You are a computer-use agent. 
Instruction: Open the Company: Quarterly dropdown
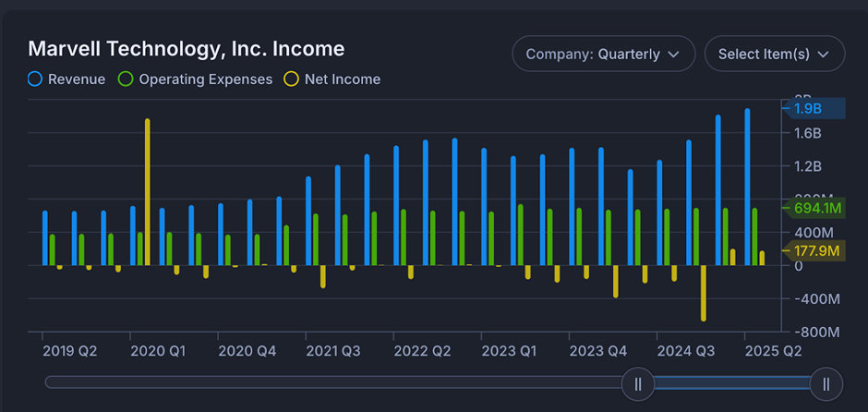pyautogui.click(x=603, y=54)
